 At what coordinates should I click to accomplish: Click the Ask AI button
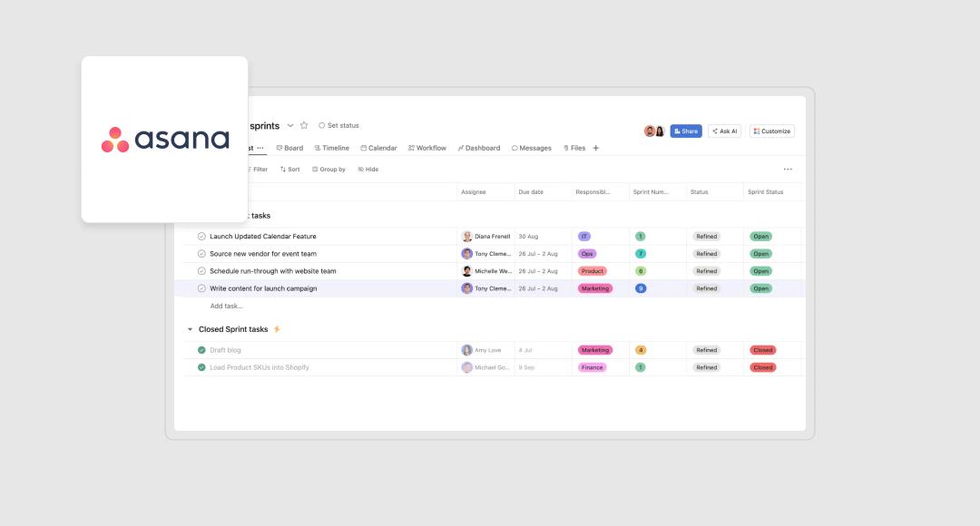click(x=724, y=131)
